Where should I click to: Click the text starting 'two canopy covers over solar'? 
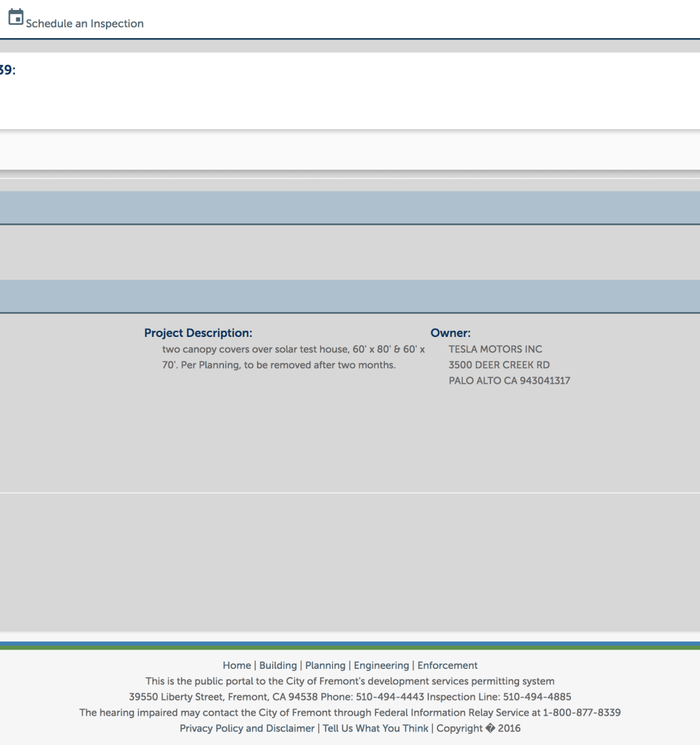293,349
